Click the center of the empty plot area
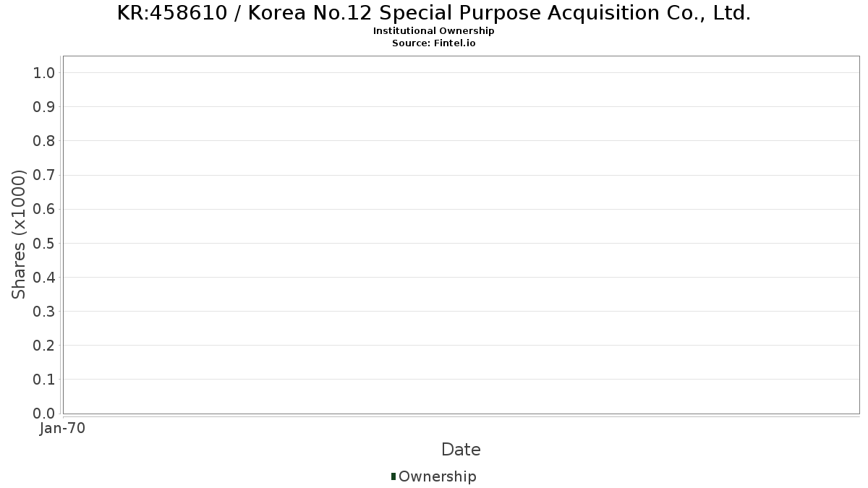 (461, 235)
